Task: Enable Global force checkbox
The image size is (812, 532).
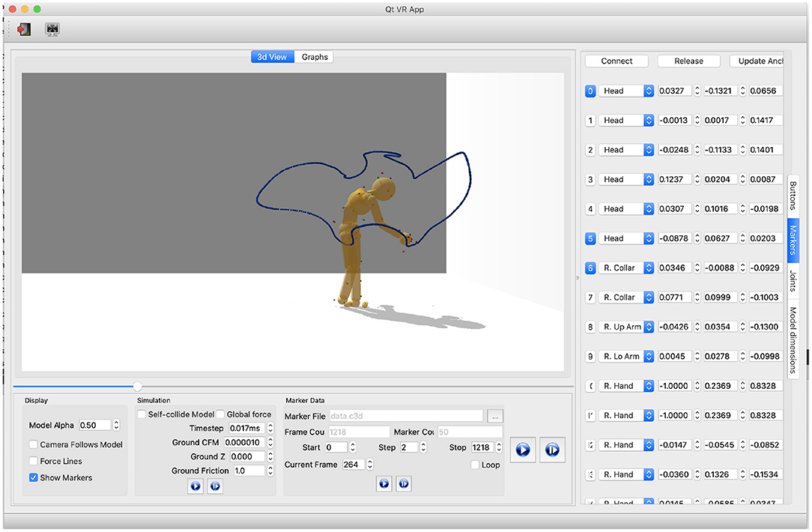Action: click(220, 414)
